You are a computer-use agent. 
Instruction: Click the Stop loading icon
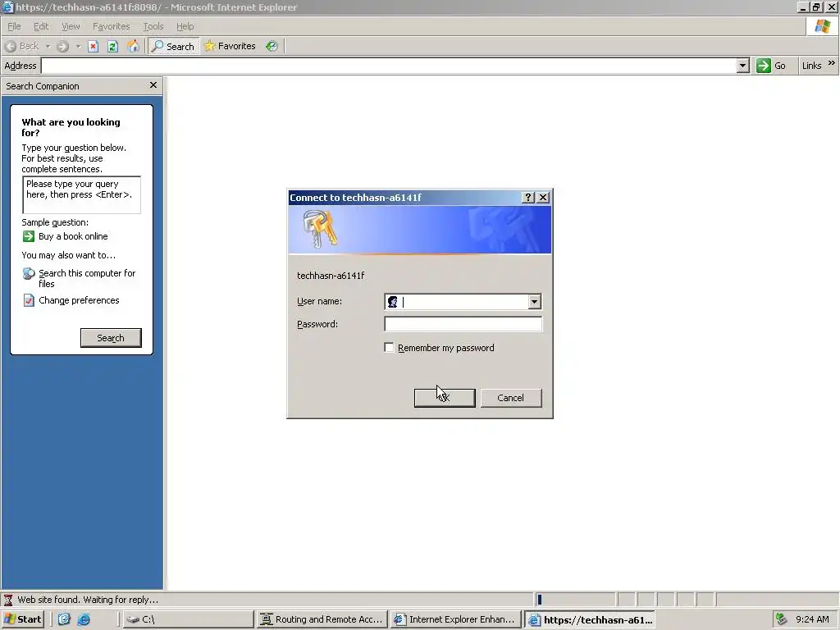pos(94,47)
